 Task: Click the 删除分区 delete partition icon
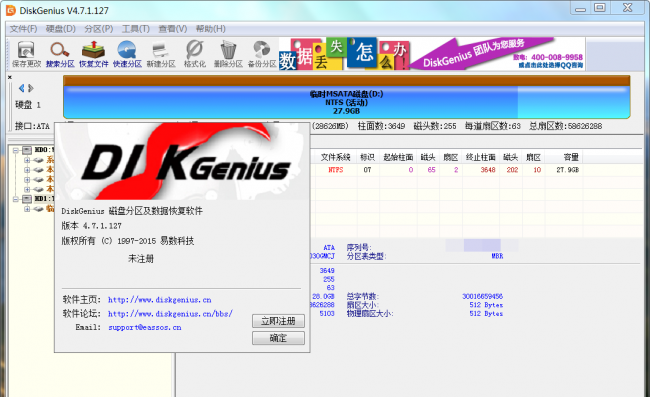click(x=228, y=54)
